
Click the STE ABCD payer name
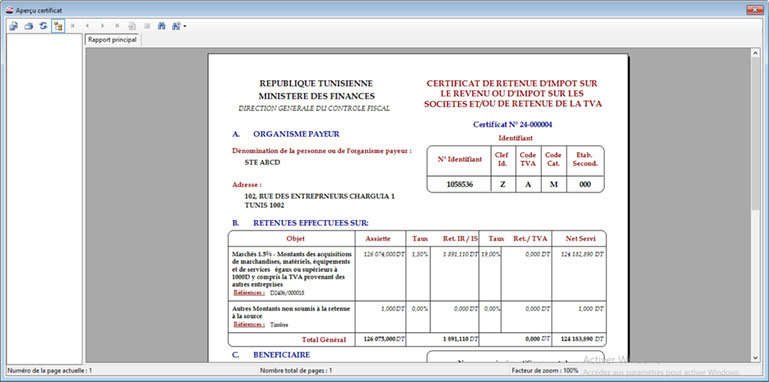point(262,162)
